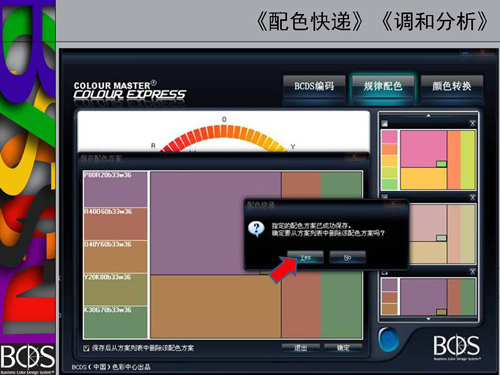Toggle the delete-after-save checkbox

(x=86, y=348)
